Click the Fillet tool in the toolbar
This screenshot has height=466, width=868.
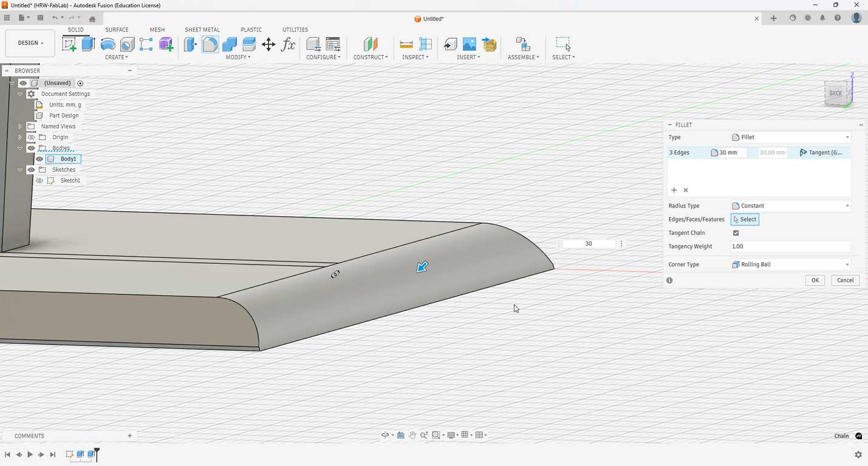(x=210, y=44)
